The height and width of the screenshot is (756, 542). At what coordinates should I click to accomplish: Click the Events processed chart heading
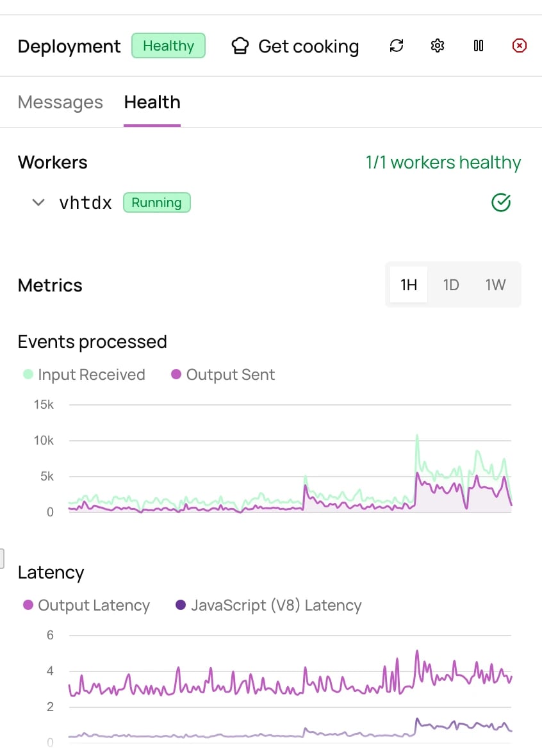[92, 342]
